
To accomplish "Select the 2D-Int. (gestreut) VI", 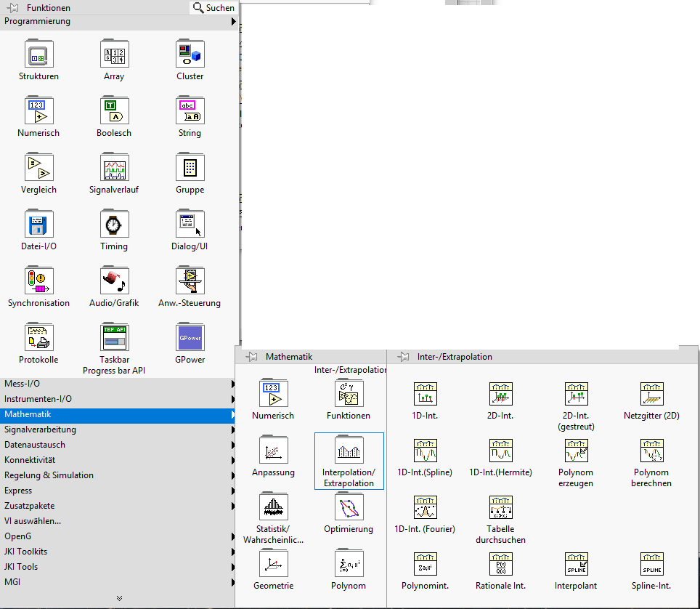I will 576,394.
